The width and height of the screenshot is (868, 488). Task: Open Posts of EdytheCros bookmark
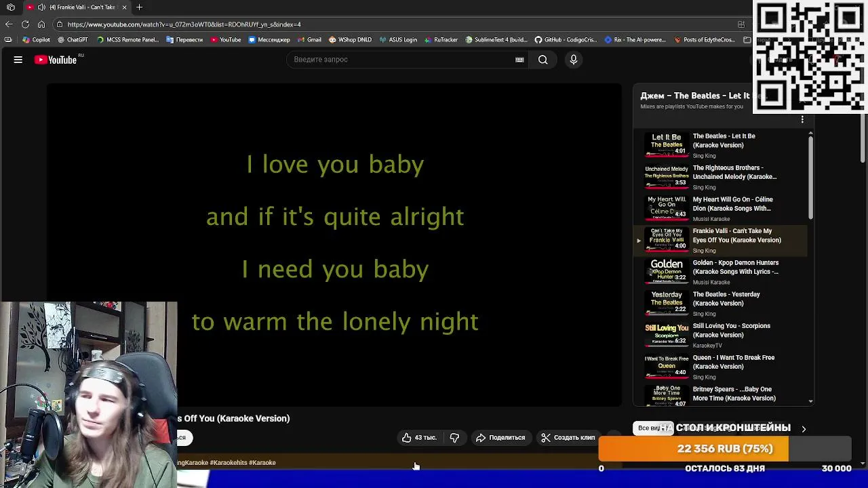(705, 40)
